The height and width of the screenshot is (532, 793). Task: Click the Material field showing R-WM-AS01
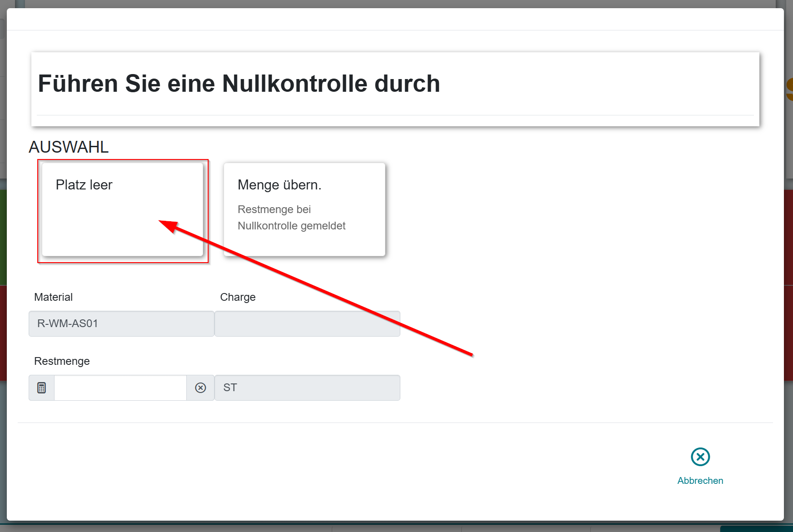tap(121, 323)
